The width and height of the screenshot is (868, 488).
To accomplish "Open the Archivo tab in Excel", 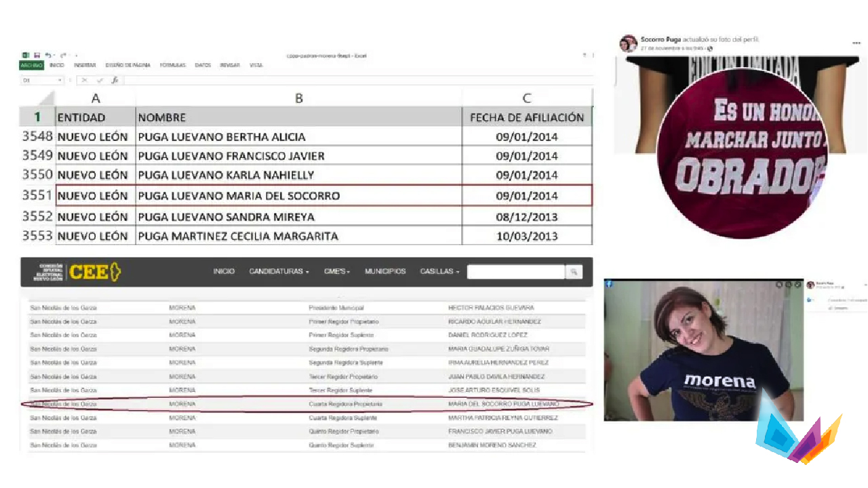I will (x=31, y=66).
